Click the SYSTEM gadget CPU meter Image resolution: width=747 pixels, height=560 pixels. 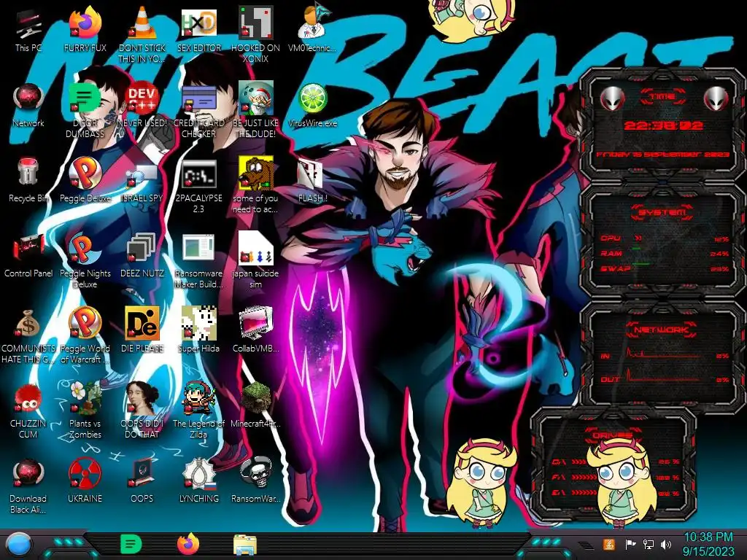coord(664,238)
